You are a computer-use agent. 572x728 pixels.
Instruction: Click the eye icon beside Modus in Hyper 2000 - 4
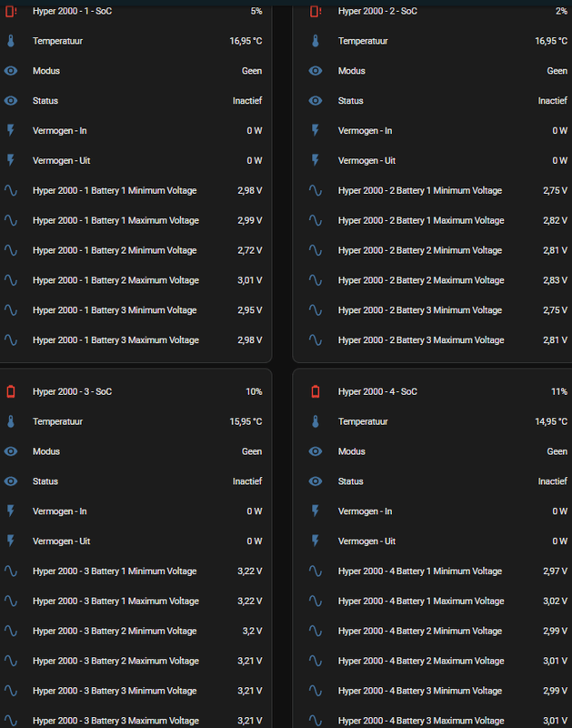316,451
